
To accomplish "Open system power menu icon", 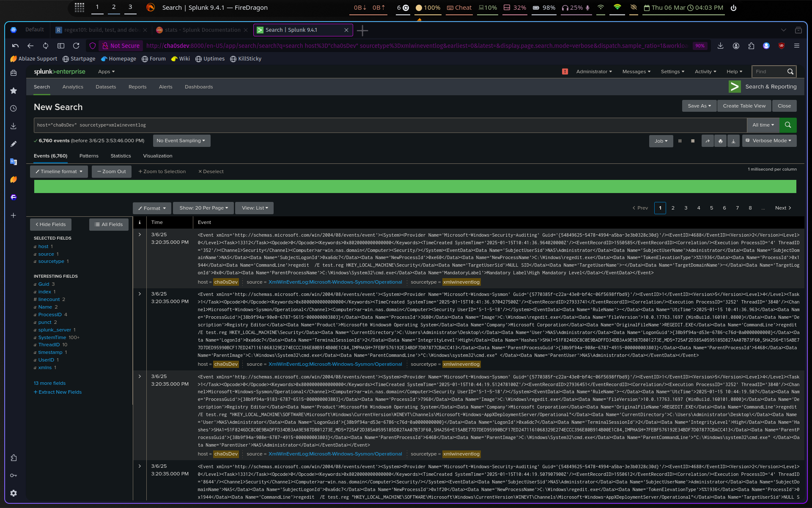I will tap(734, 8).
